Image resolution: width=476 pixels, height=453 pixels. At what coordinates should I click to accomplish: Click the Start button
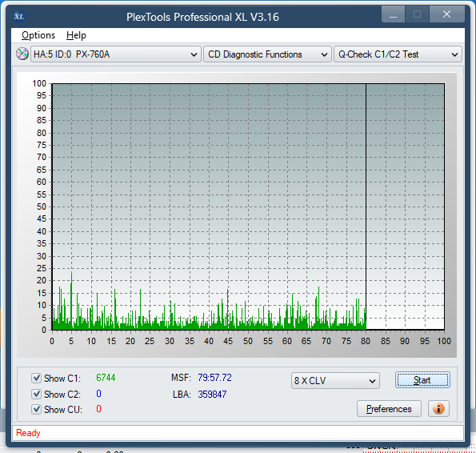[422, 380]
